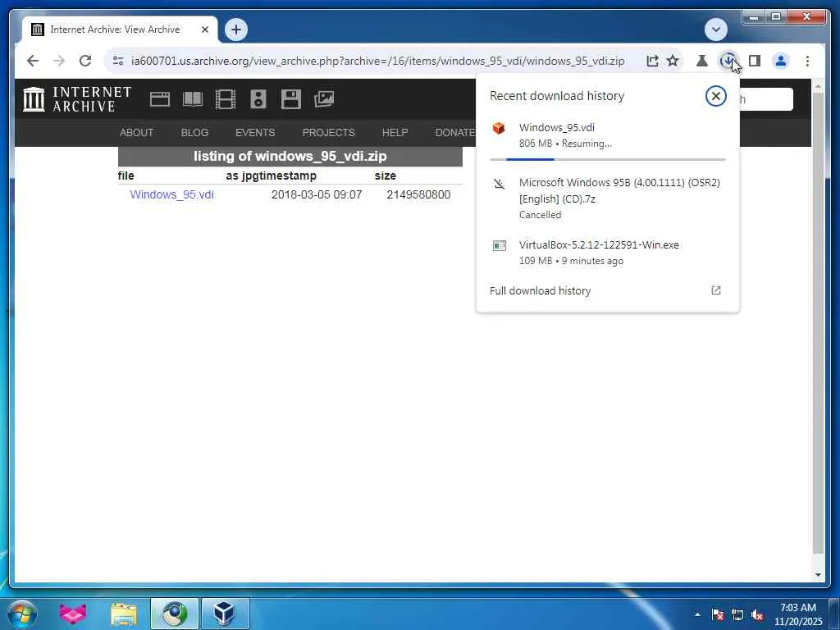Open the tab search dropdown

[x=715, y=30]
